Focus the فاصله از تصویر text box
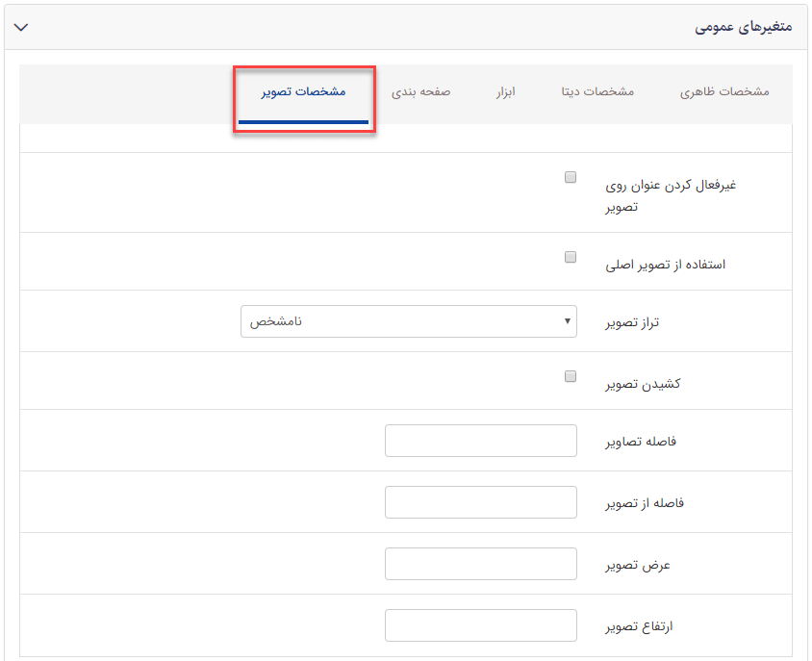Image resolution: width=812 pixels, height=661 pixels. pos(480,501)
